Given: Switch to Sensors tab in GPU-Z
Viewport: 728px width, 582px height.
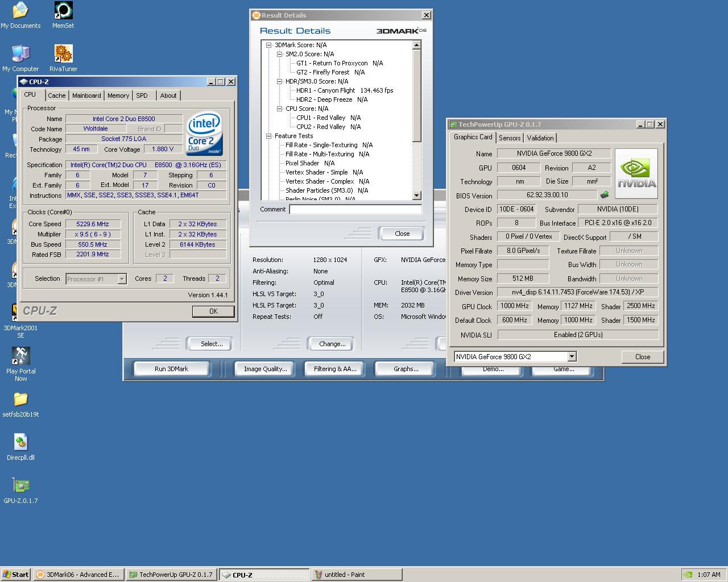Looking at the screenshot, I should (x=510, y=138).
